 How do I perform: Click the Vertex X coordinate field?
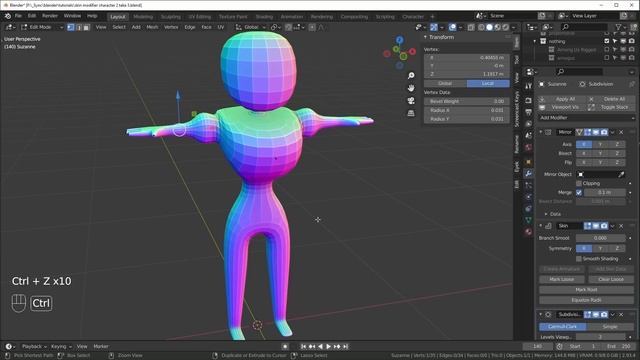click(x=467, y=58)
